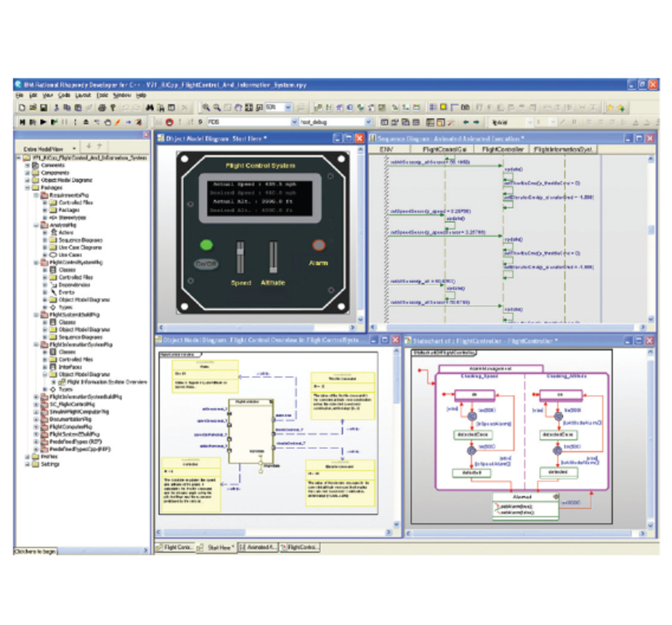
Task: Click the Stereotypes icon in the tree
Action: pyautogui.click(x=53, y=217)
